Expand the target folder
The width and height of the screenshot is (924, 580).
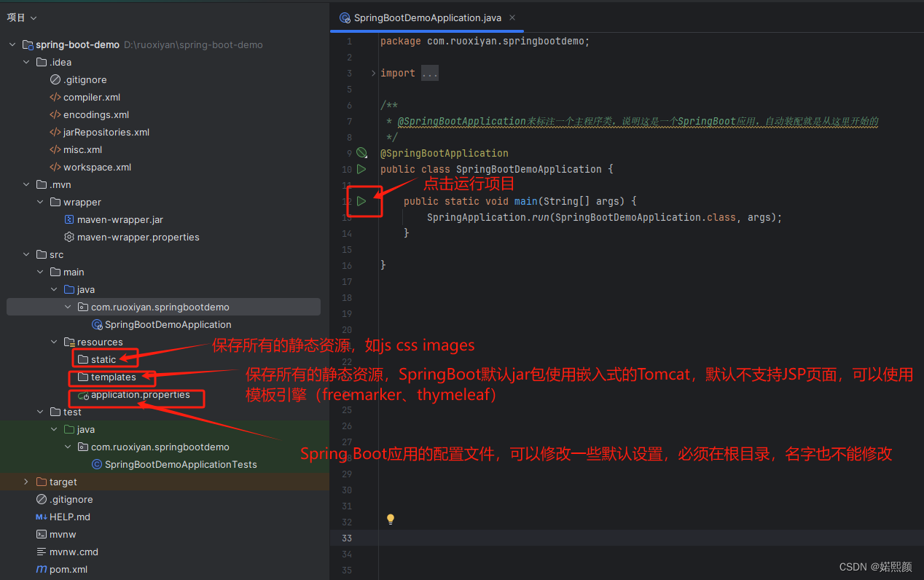pos(26,482)
